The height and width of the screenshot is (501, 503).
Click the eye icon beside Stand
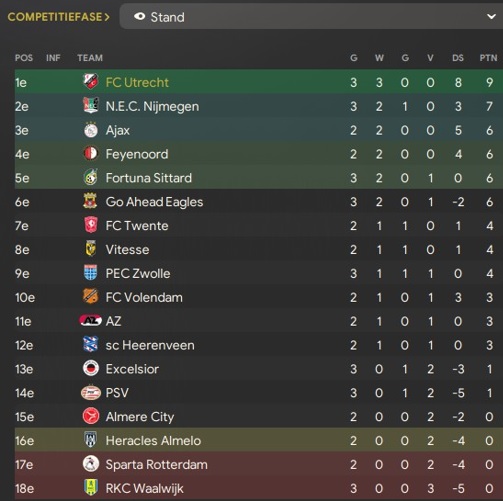139,16
